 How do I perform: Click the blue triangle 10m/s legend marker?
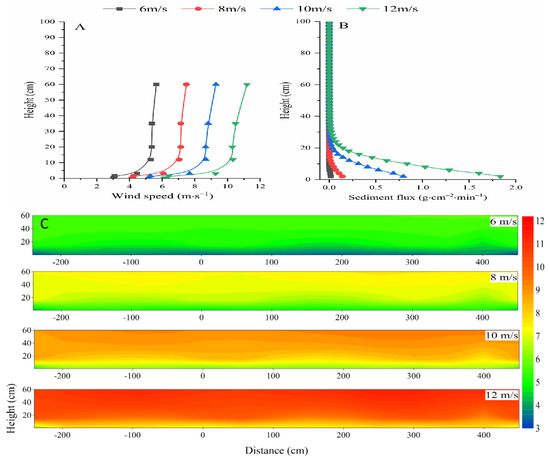(277, 8)
